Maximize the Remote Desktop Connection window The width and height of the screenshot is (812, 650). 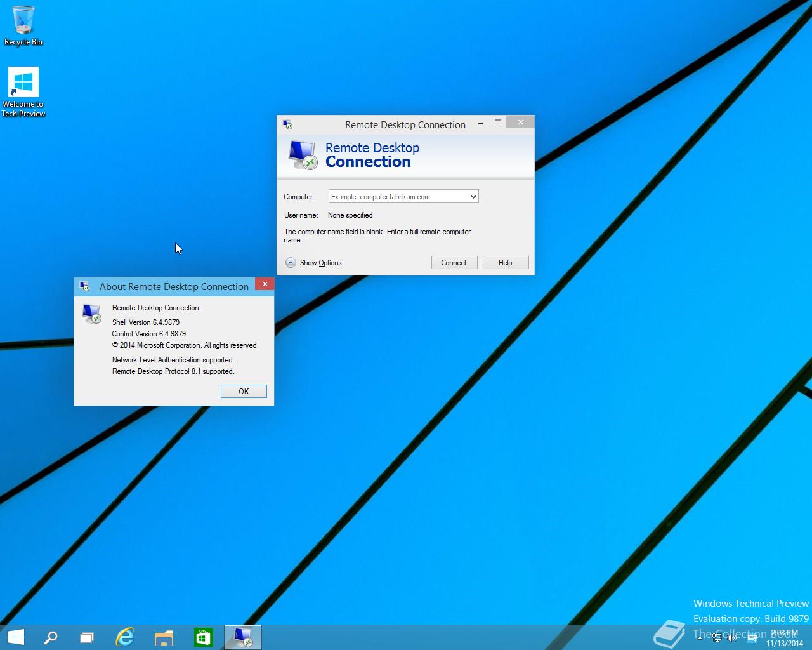click(x=498, y=123)
